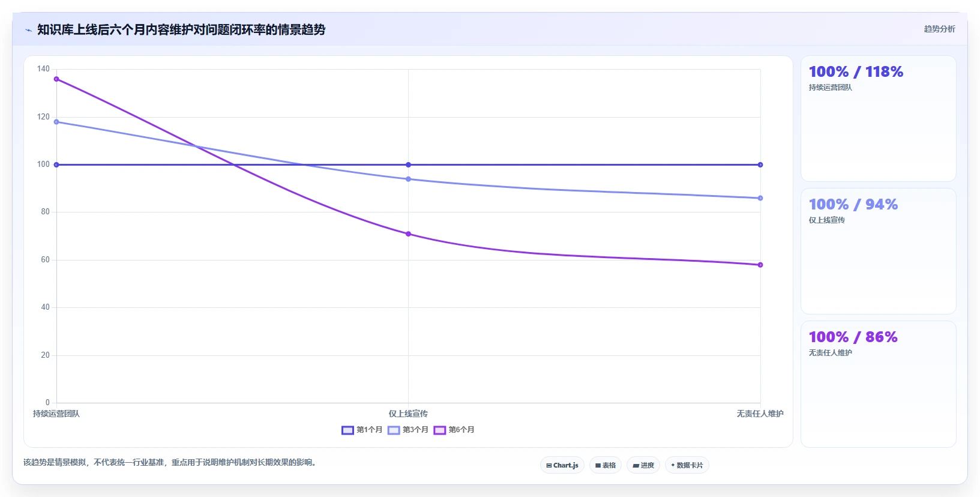The width and height of the screenshot is (980, 497).
Task: Click the 第3个月 point at 无责任人维护 (86)
Action: [760, 198]
